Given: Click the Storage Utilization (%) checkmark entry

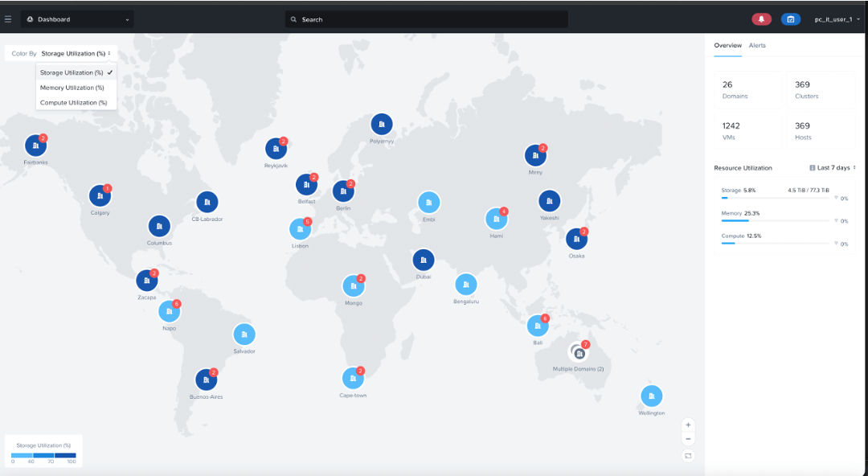Looking at the screenshot, I should [73, 72].
